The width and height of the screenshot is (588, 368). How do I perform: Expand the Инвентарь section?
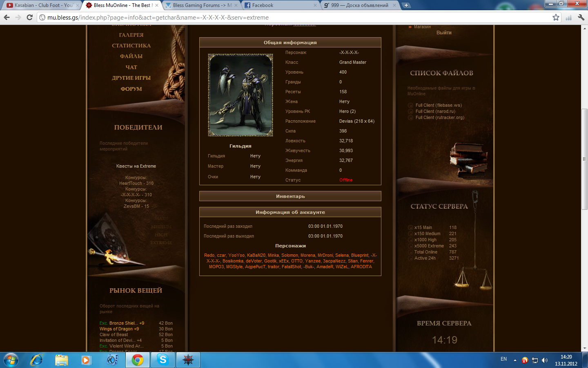pyautogui.click(x=290, y=196)
